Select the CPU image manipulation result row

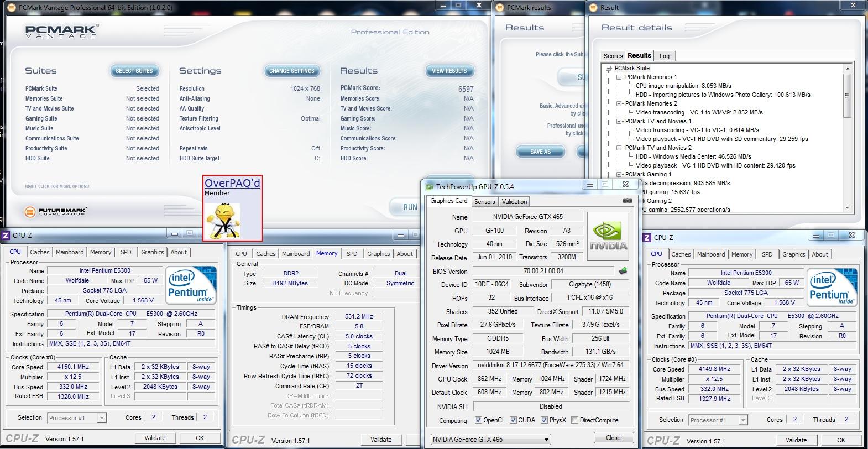coord(683,86)
